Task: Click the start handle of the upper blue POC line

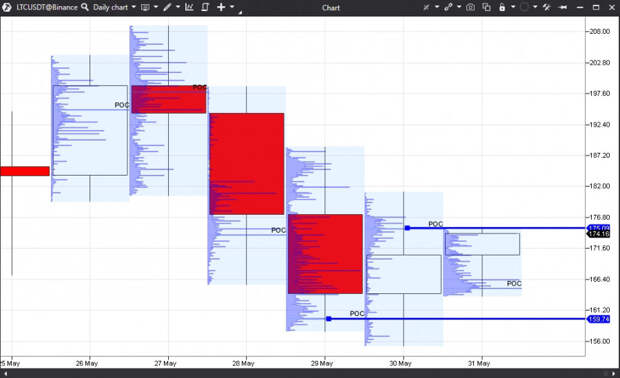Action: coord(407,228)
